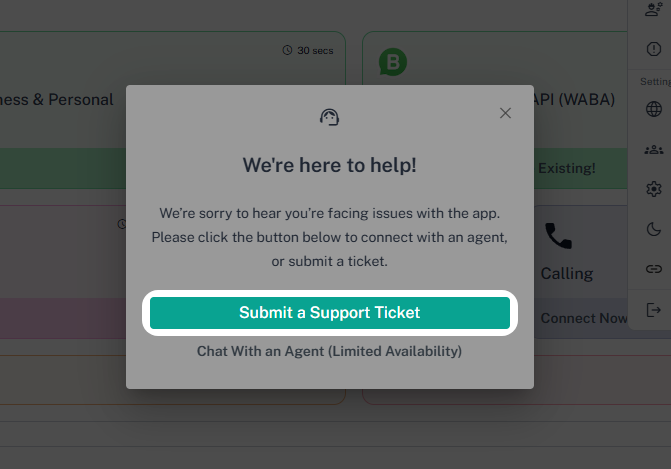Click the API (WABA) card title
The image size is (671, 469).
(578, 100)
